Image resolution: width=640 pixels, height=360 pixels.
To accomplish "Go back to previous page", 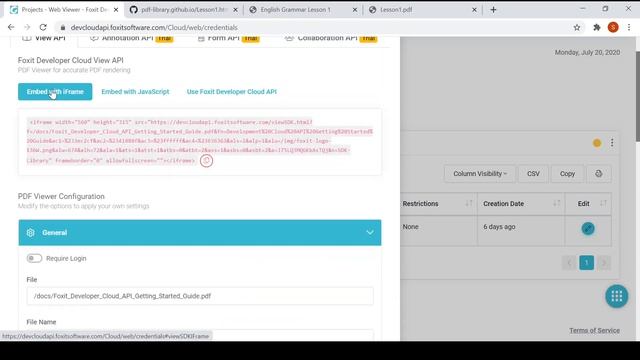I will point(11,27).
